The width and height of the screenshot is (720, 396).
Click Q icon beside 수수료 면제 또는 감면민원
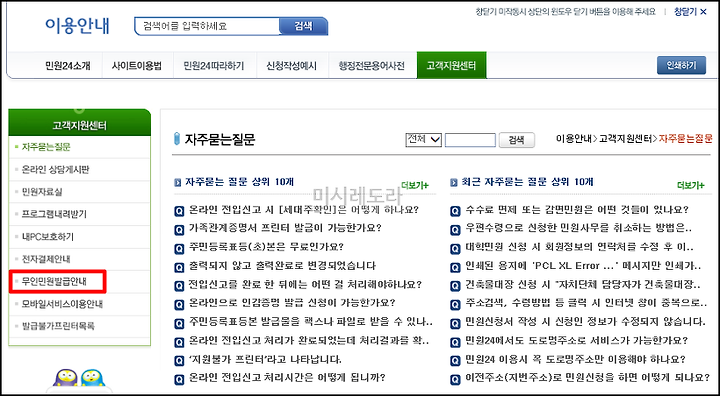[x=455, y=211]
